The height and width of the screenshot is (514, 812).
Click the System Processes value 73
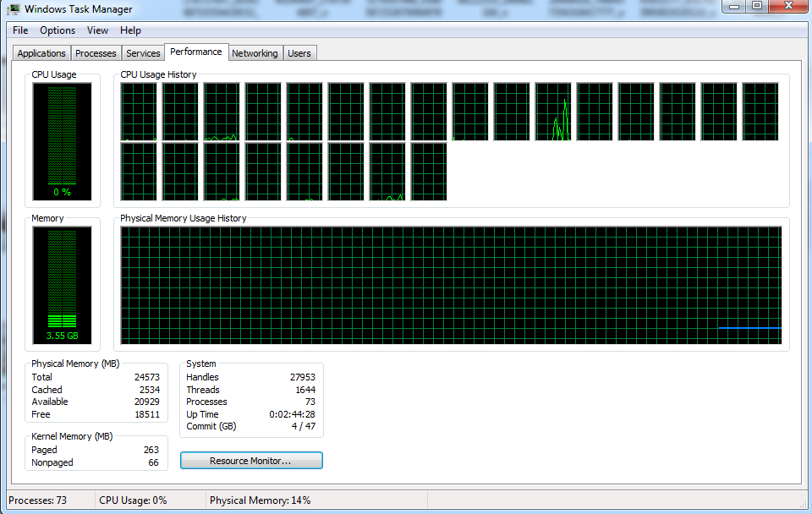[x=310, y=402]
